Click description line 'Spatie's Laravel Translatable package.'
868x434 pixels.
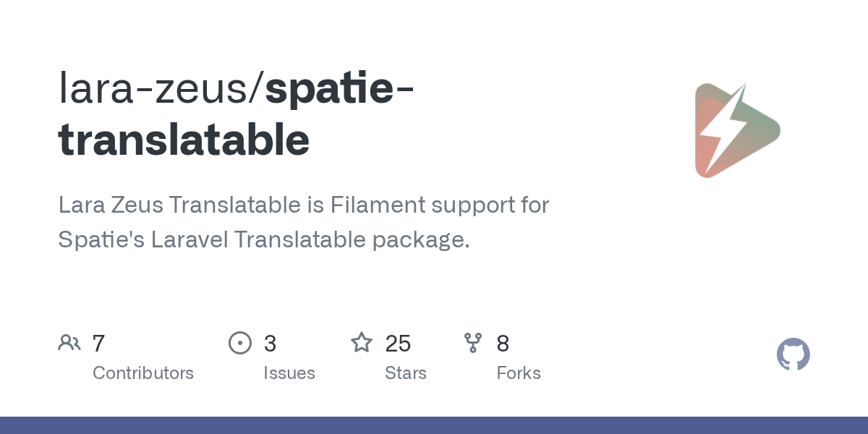coord(264,239)
